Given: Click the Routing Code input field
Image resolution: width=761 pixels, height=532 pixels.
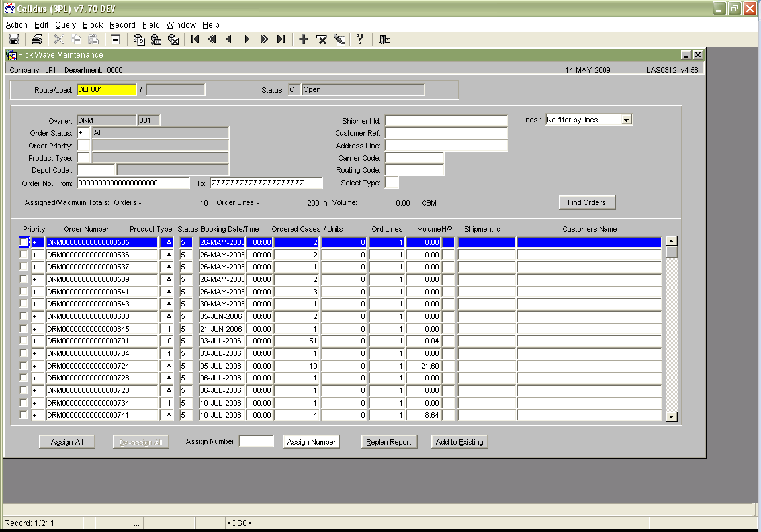Looking at the screenshot, I should point(415,170).
